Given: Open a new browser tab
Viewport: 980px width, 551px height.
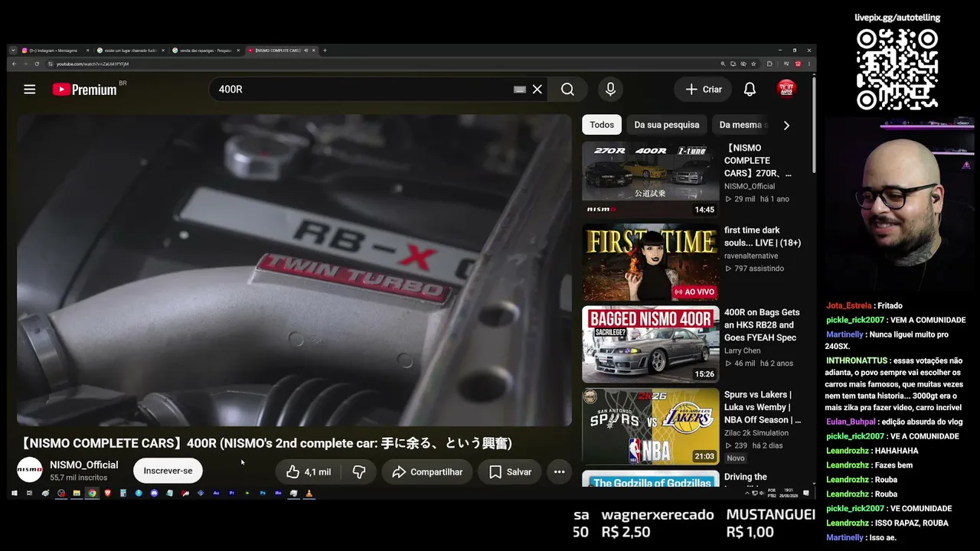Looking at the screenshot, I should (325, 51).
